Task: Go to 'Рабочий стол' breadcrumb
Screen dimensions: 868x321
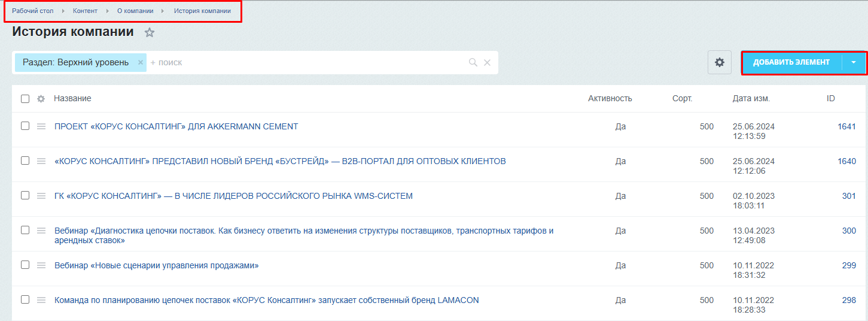Action: (x=33, y=11)
